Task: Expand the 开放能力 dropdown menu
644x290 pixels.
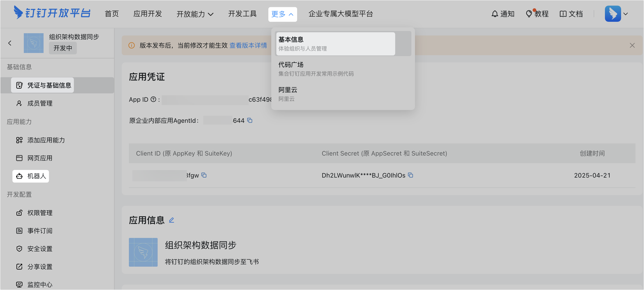Action: pyautogui.click(x=195, y=14)
